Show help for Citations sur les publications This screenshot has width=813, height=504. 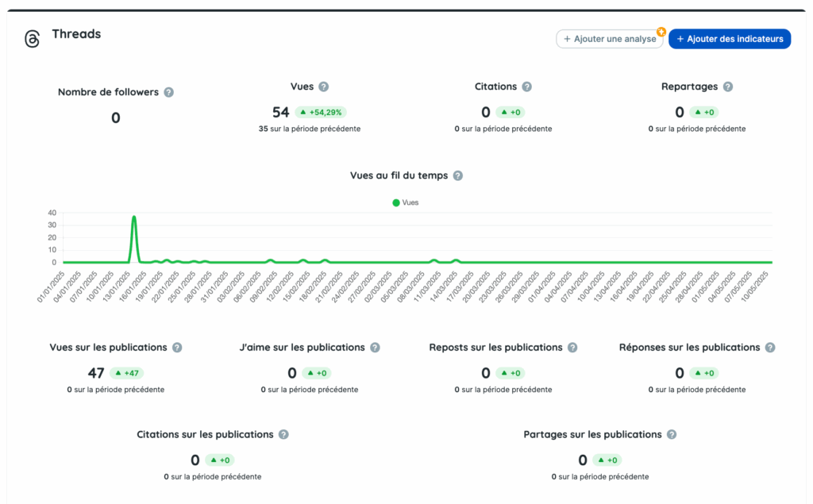click(x=283, y=435)
